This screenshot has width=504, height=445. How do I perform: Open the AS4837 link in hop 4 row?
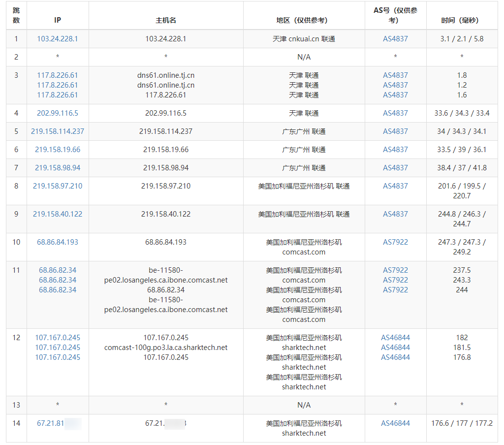[x=395, y=113]
